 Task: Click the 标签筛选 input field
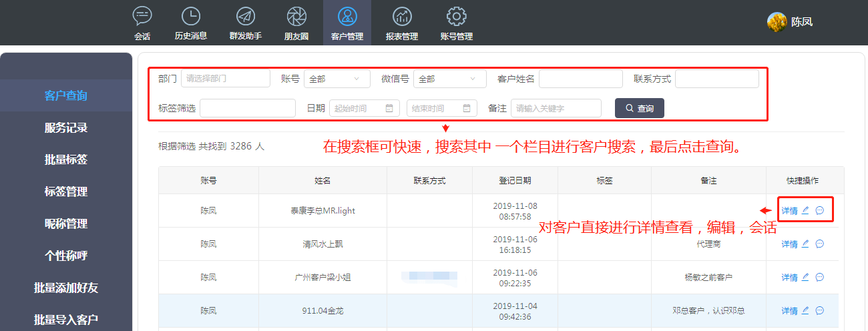(248, 108)
